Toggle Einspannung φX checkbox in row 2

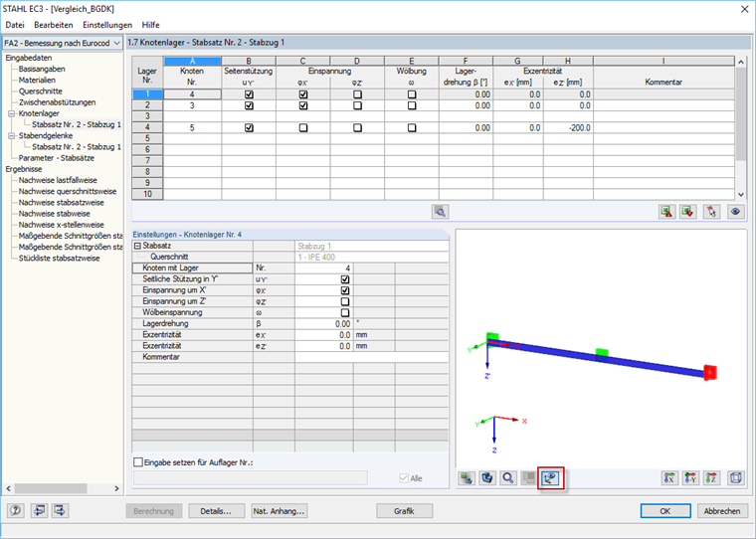[303, 105]
